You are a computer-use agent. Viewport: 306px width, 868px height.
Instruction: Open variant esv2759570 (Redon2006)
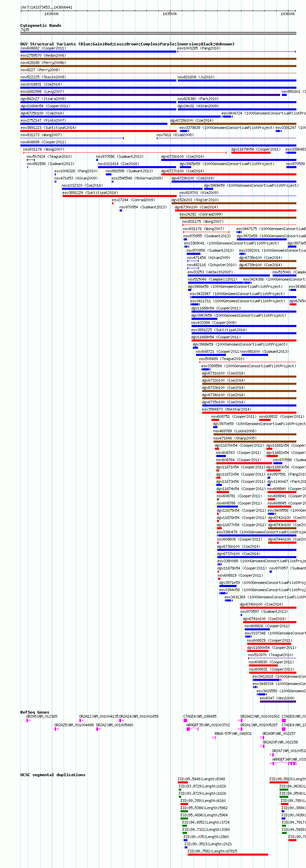tap(43, 55)
